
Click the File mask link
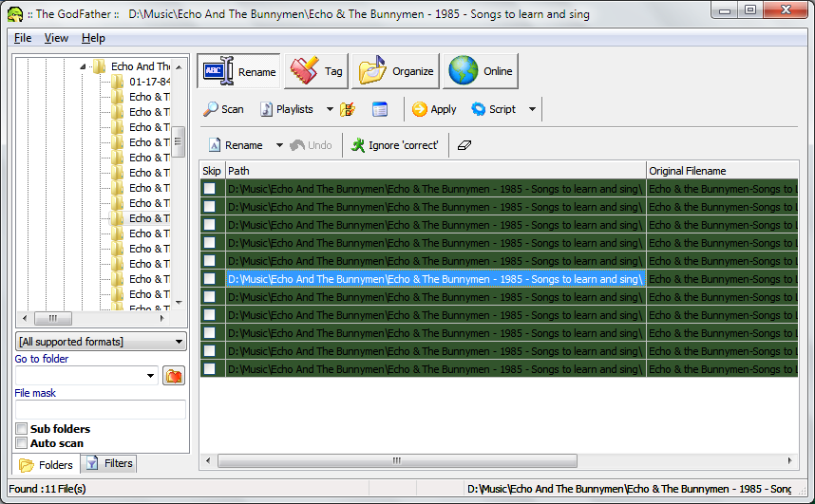[x=35, y=393]
